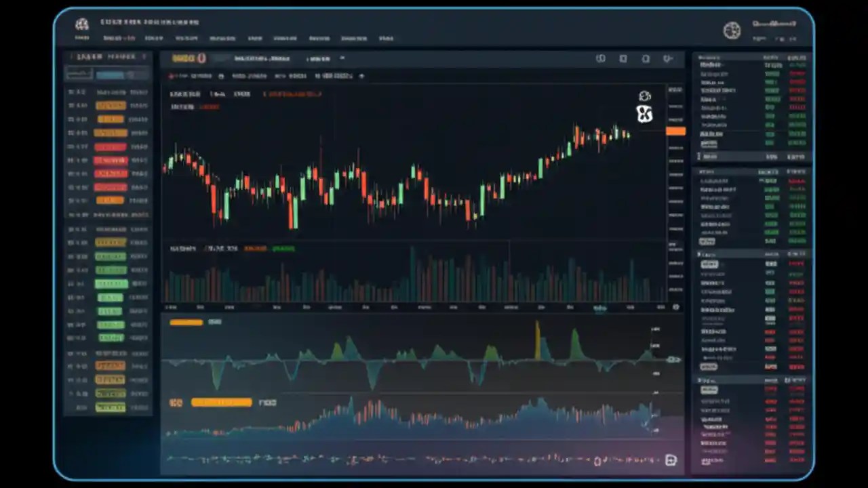
Task: Click the first layout icon in the chart toolbar
Action: [x=601, y=58]
